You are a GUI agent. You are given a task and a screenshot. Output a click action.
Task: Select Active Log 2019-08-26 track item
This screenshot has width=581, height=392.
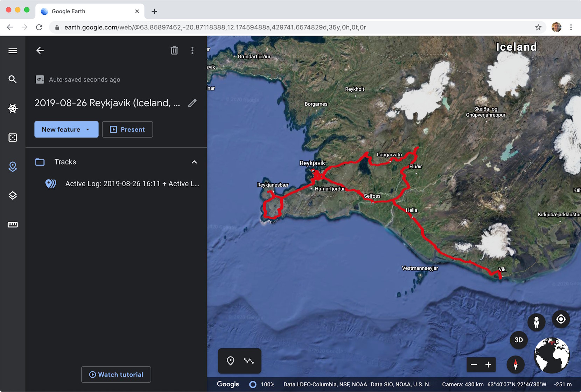(x=132, y=184)
